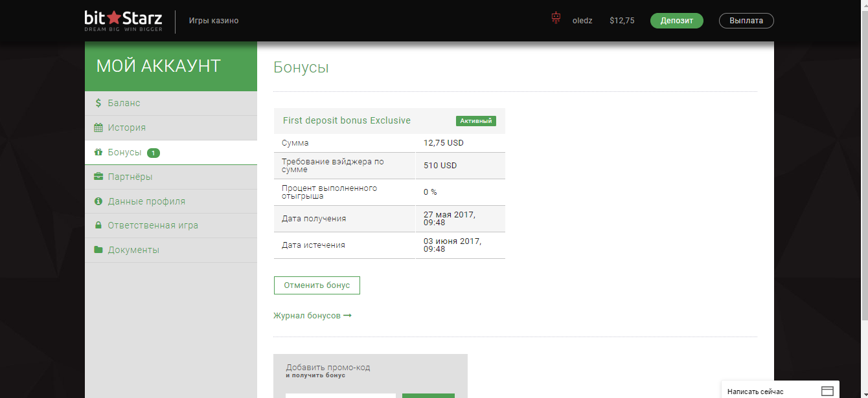Cancel the bonus with Отменить бонус
The height and width of the screenshot is (398, 868).
317,285
